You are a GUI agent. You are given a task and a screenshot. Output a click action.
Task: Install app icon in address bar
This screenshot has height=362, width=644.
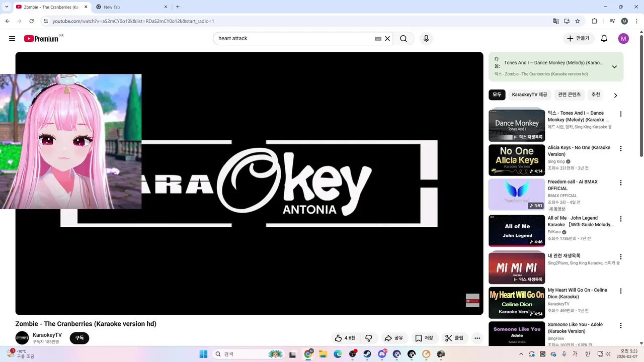tap(567, 21)
